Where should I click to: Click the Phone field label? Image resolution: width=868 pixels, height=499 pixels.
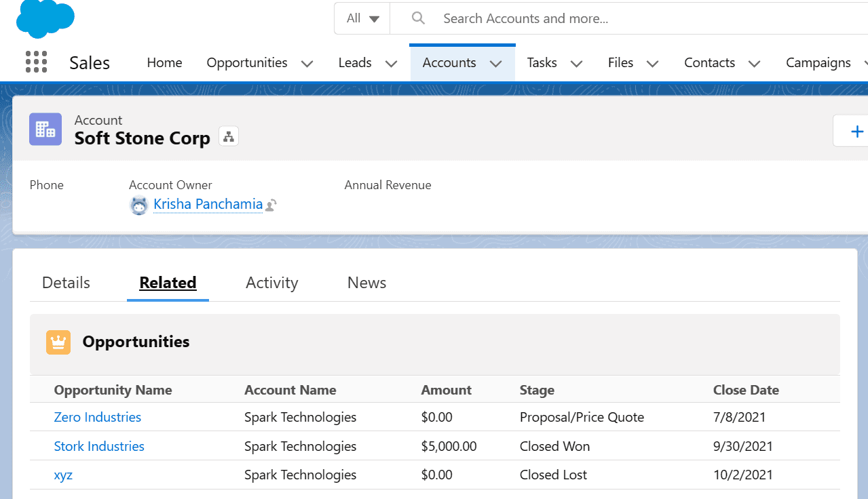click(47, 185)
